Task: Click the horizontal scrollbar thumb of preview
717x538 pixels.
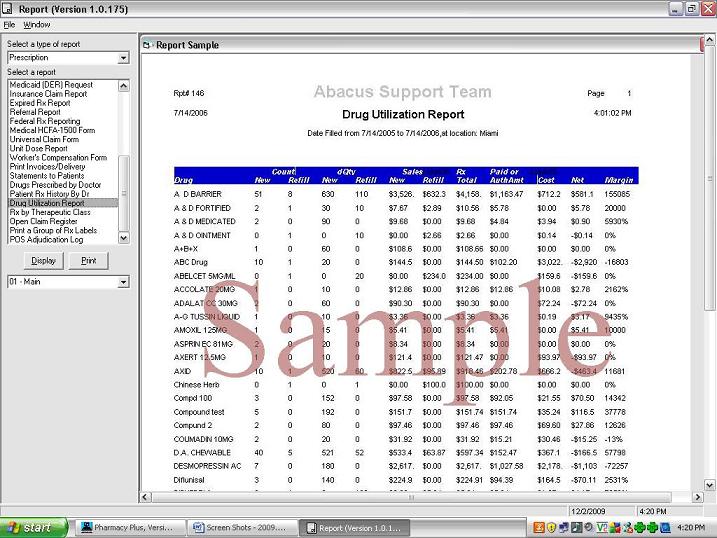Action: coord(412,497)
